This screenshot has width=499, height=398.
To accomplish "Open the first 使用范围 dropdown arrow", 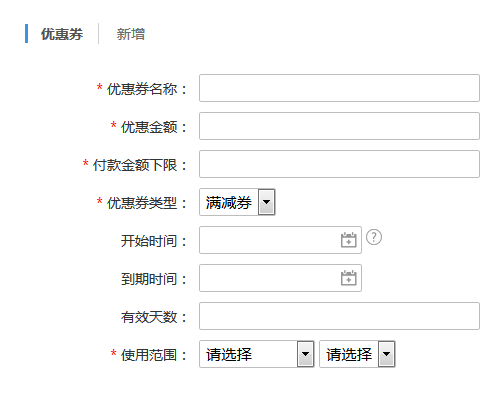I will coord(305,354).
